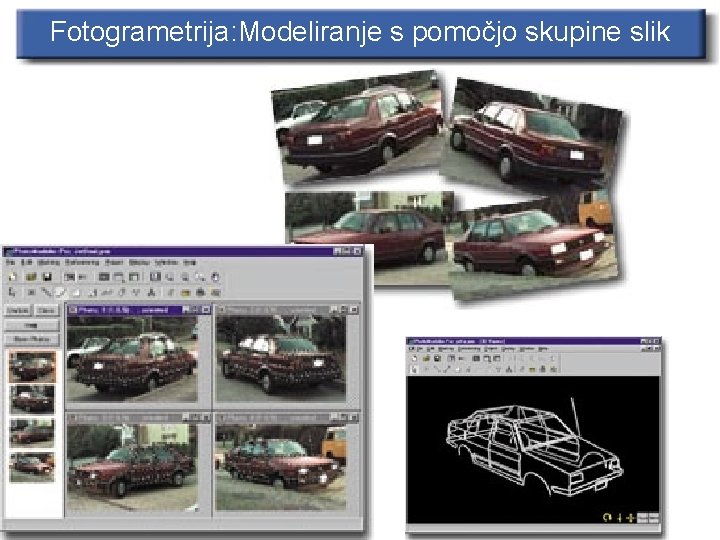Select the third car photo thumbnail in the list

pos(32,433)
